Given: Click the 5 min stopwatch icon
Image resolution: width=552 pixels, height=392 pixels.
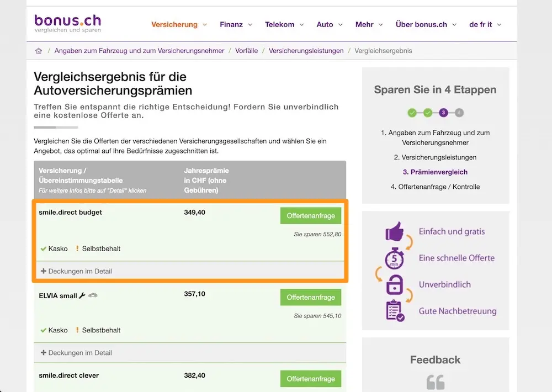Looking at the screenshot, I should (x=394, y=258).
